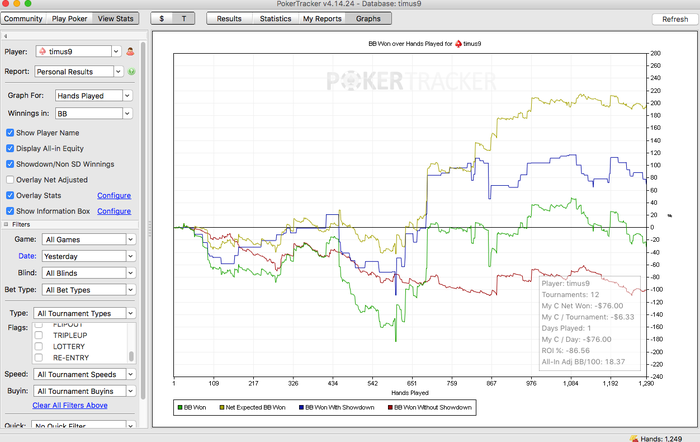Disable Display All-in Equity

[10, 148]
